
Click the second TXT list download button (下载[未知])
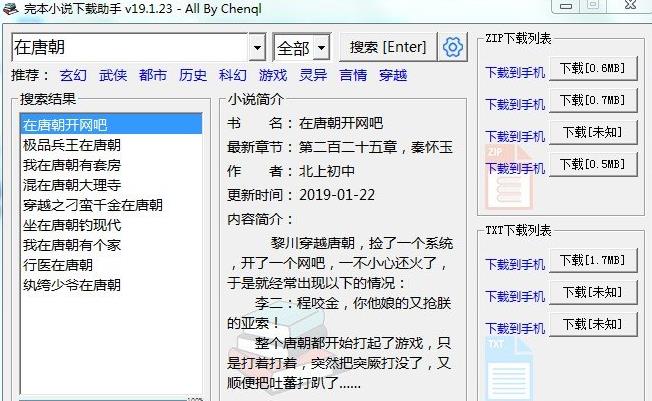click(x=593, y=292)
